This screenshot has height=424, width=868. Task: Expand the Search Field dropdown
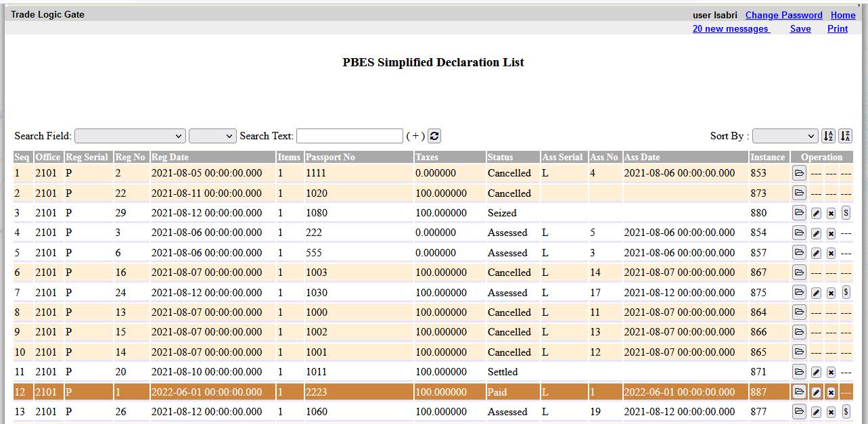(x=130, y=136)
